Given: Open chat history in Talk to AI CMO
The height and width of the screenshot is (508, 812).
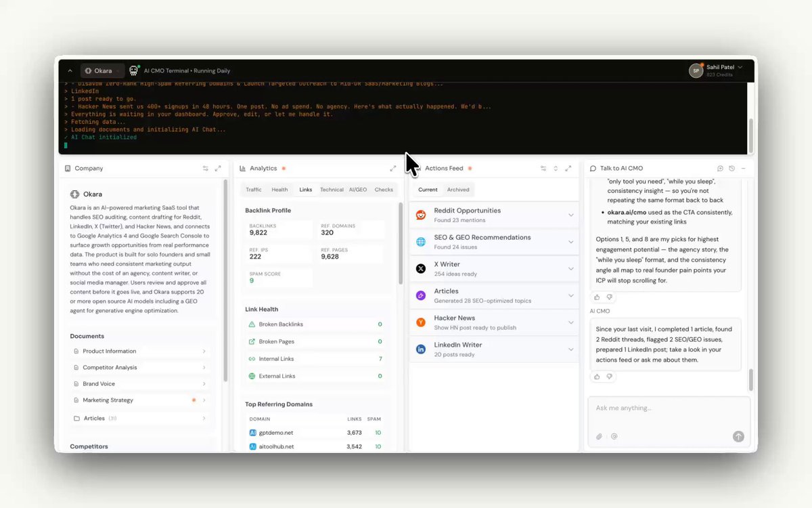Looking at the screenshot, I should (x=731, y=168).
